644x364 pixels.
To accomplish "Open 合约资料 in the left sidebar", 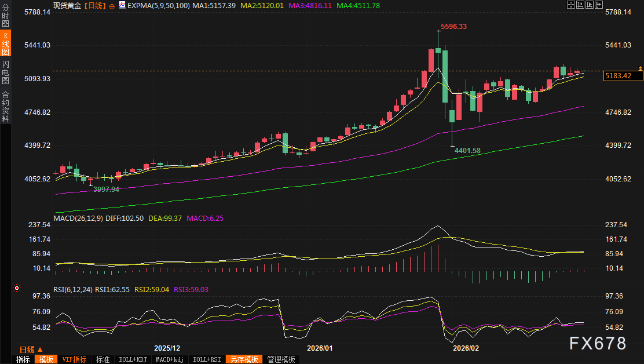I will (x=5, y=106).
